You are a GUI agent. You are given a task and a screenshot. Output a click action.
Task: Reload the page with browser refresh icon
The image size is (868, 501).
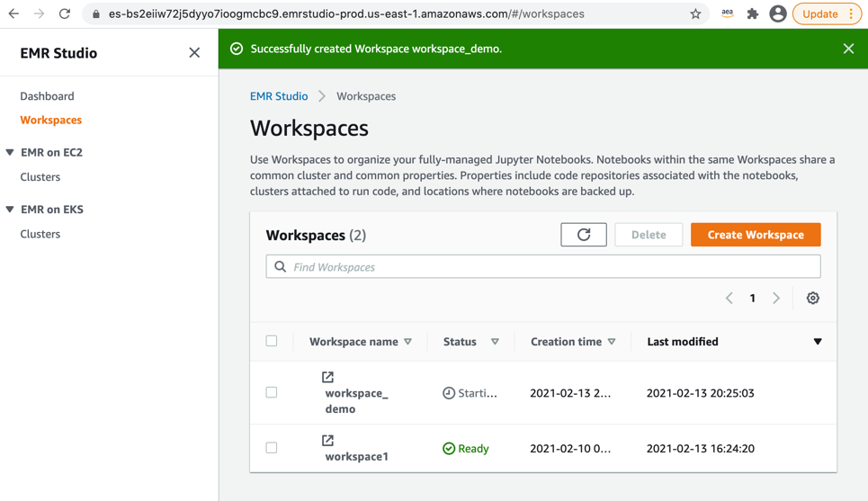(65, 13)
